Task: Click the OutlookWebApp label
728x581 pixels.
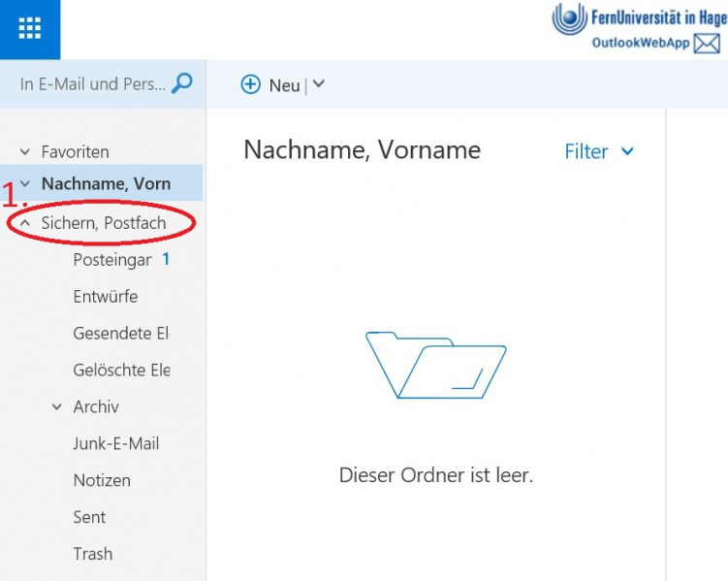Action: [x=641, y=43]
